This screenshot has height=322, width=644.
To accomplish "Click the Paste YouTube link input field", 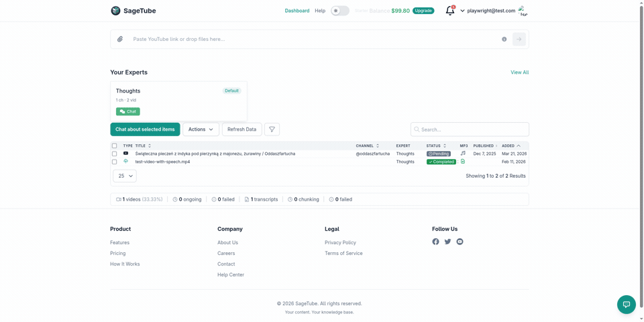I will click(x=315, y=39).
